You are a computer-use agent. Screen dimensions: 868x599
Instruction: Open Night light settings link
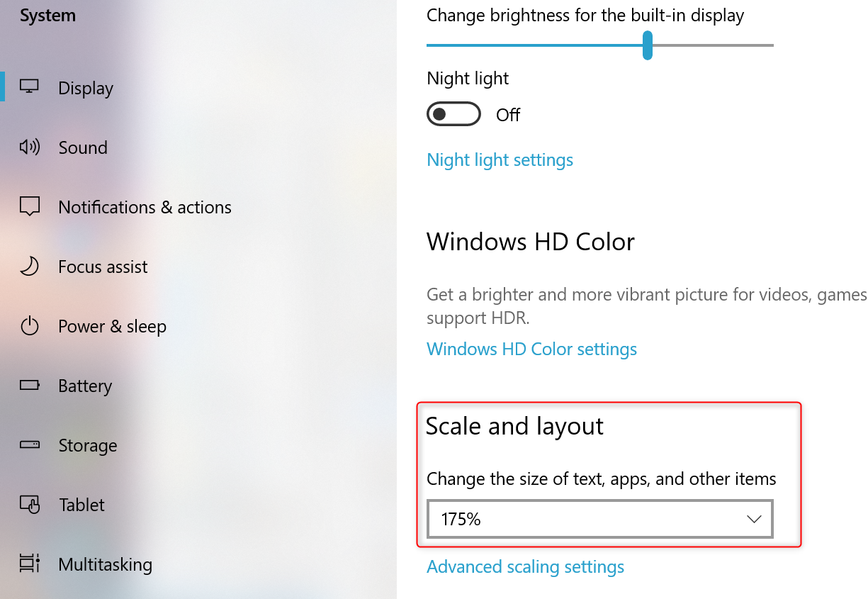pos(500,160)
